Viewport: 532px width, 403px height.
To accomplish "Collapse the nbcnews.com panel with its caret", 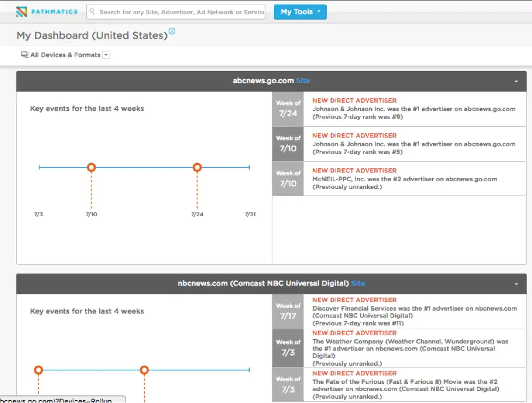I will 516,283.
